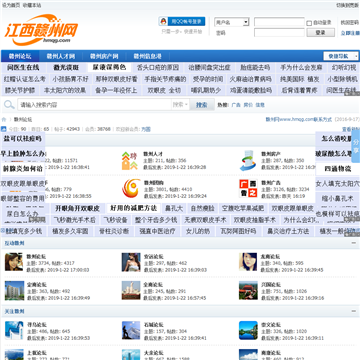Open the 全南论坛 monument thumbnail
360x360 pixels.
click(x=131, y=290)
